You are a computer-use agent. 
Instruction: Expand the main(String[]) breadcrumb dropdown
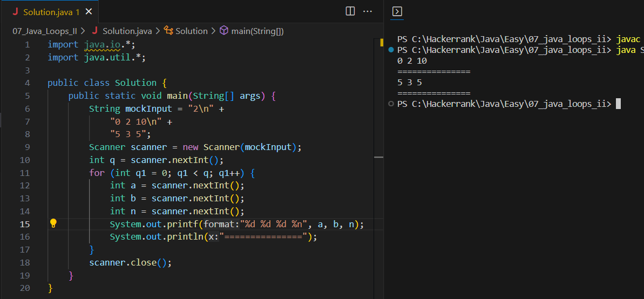[x=257, y=31]
